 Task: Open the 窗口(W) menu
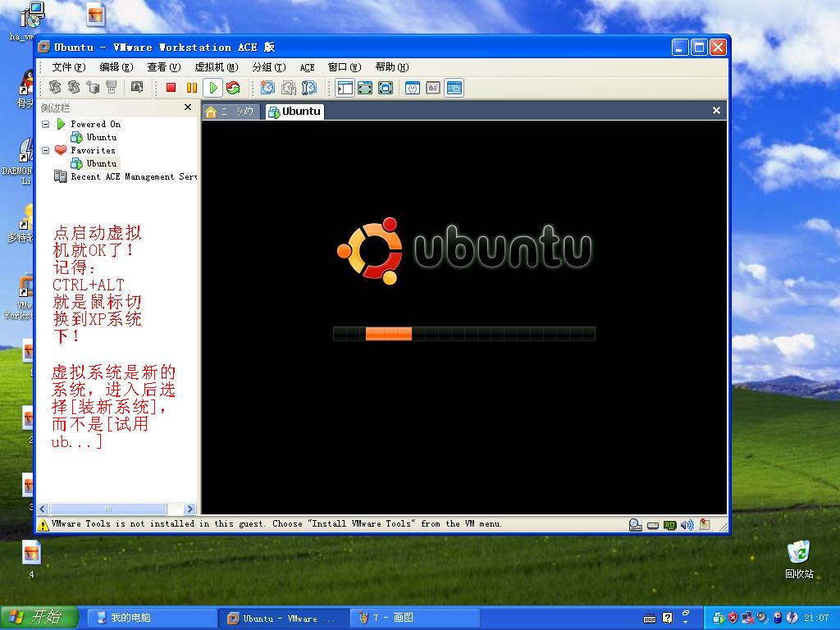(x=345, y=67)
